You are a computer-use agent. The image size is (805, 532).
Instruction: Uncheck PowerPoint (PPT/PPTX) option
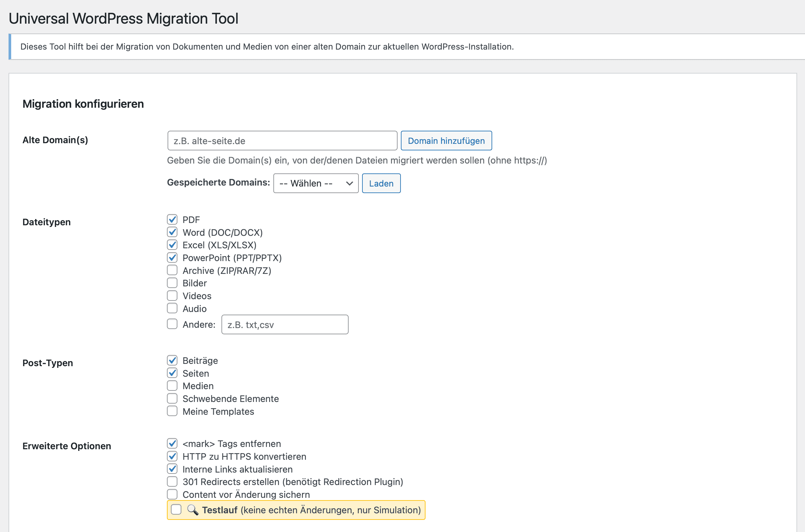(172, 258)
